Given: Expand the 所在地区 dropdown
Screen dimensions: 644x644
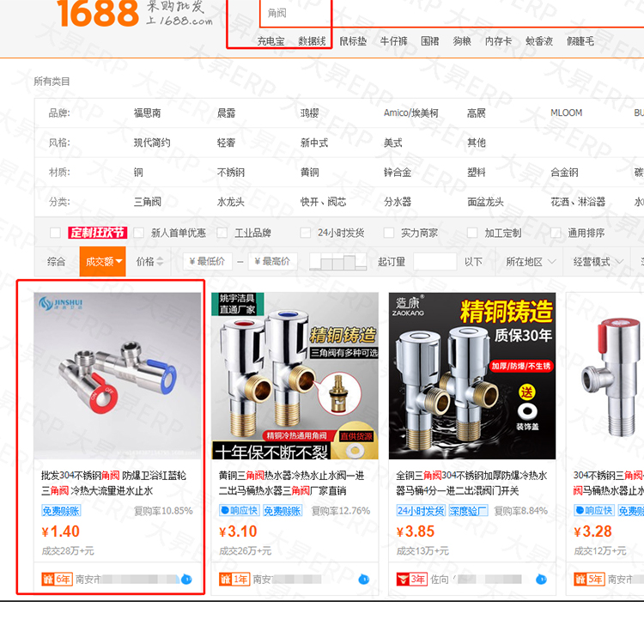Looking at the screenshot, I should pyautogui.click(x=531, y=262).
